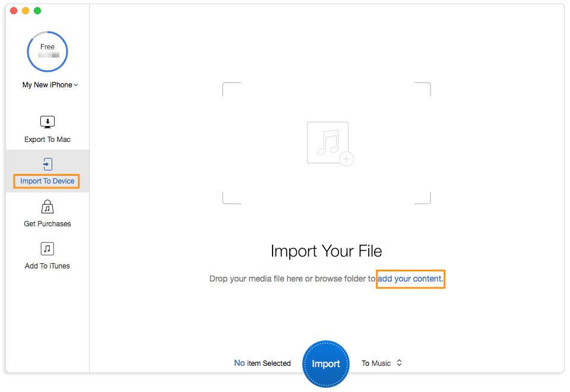Click the Free storage circle indicator
Screen dimensions: 570x392
click(x=47, y=52)
